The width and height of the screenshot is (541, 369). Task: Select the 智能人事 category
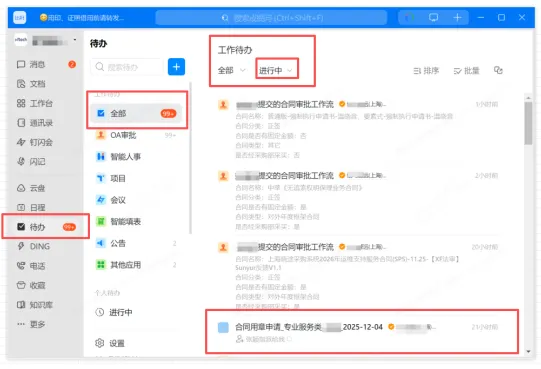tap(136, 157)
